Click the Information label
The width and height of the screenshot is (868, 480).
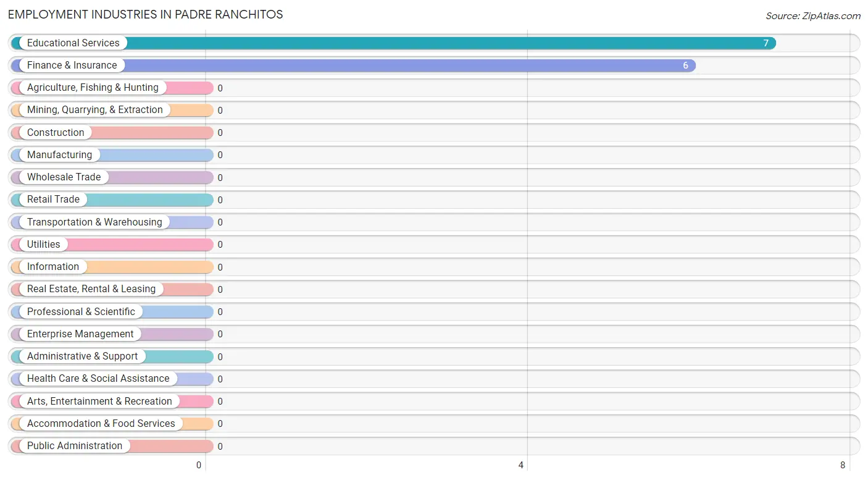pos(53,266)
